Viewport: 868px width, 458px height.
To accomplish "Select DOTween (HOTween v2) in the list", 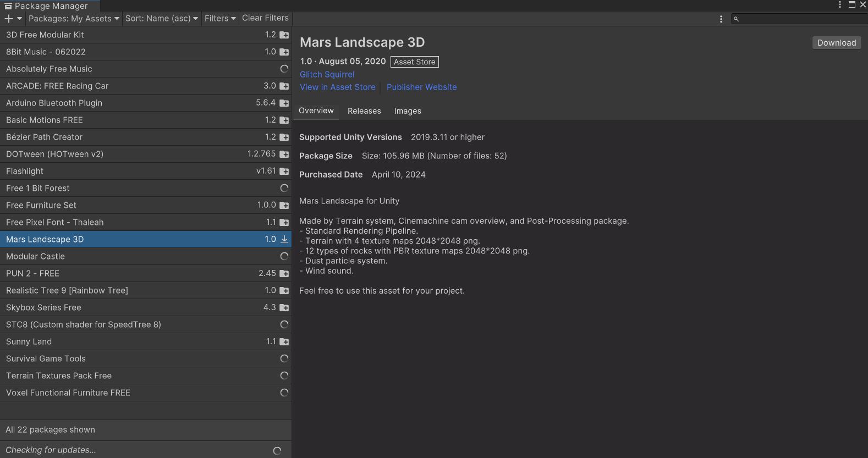I will click(146, 154).
